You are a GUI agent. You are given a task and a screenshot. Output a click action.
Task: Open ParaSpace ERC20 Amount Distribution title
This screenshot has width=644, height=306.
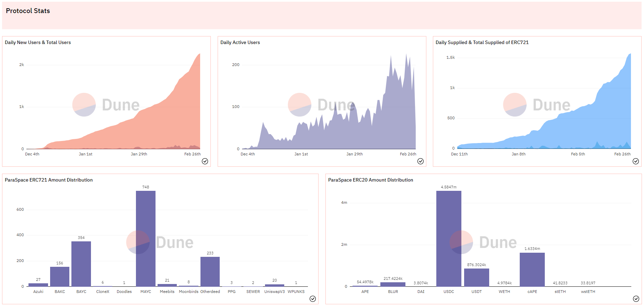click(371, 180)
